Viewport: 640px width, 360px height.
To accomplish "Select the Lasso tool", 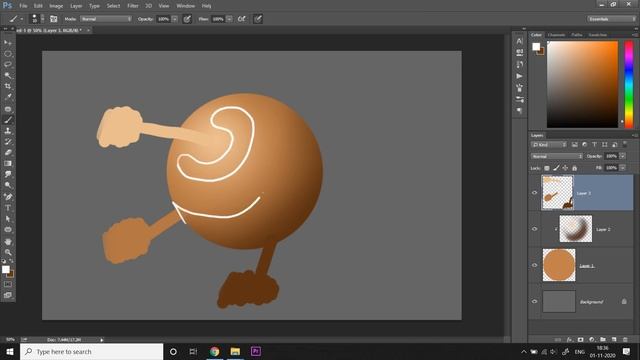I will (8, 64).
